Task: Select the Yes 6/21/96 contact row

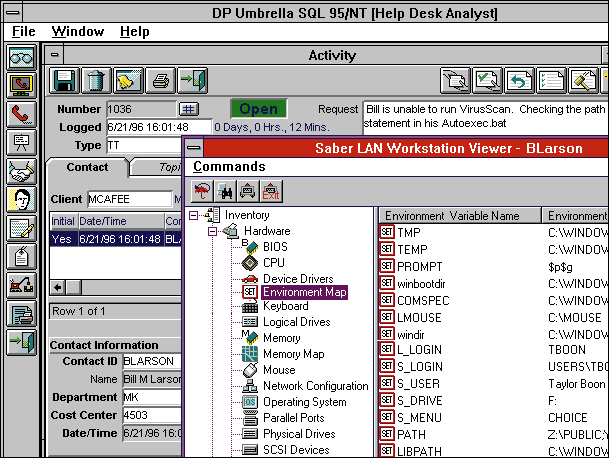Action: pyautogui.click(x=116, y=239)
